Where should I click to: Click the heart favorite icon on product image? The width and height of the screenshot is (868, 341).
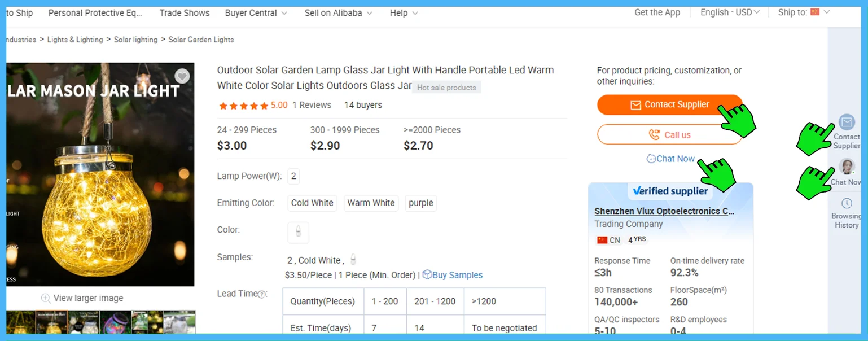pyautogui.click(x=182, y=76)
